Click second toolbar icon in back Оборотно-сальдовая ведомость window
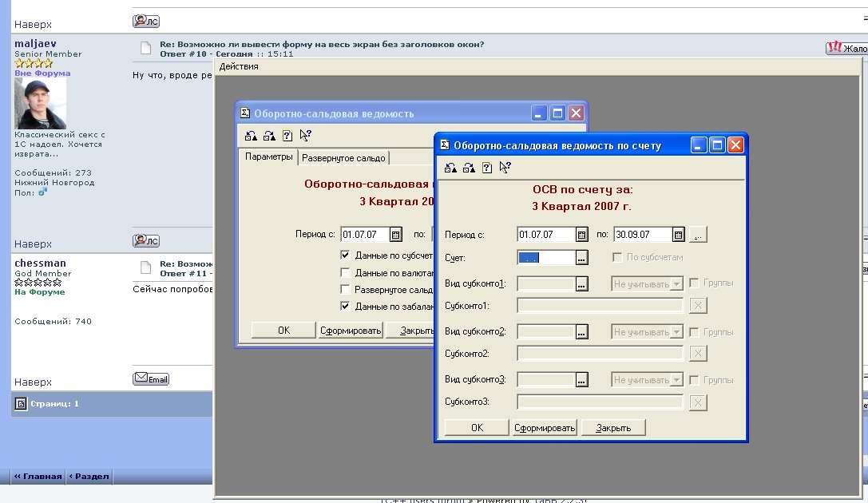Screen dimensions: 868x503 pos(269,136)
